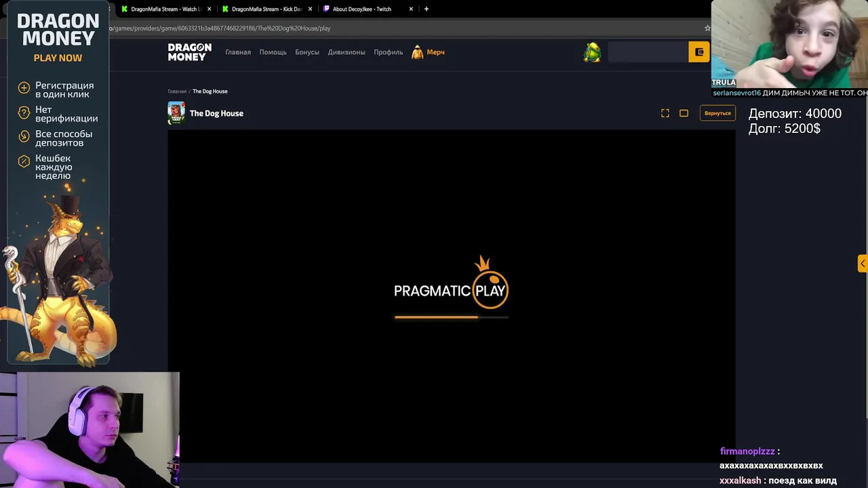Bookmark this page with the star
This screenshot has height=488, width=868.
707,28
